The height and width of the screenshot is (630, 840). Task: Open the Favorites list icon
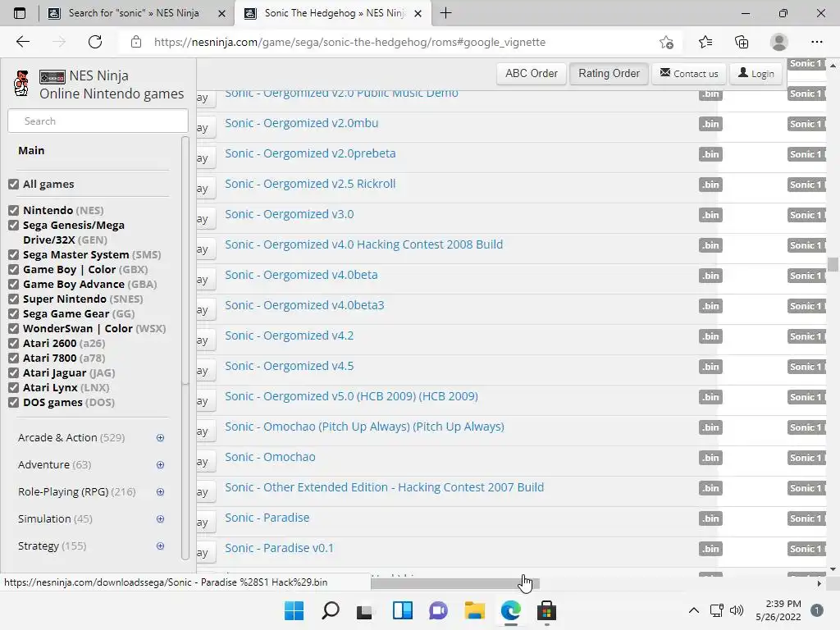705,42
